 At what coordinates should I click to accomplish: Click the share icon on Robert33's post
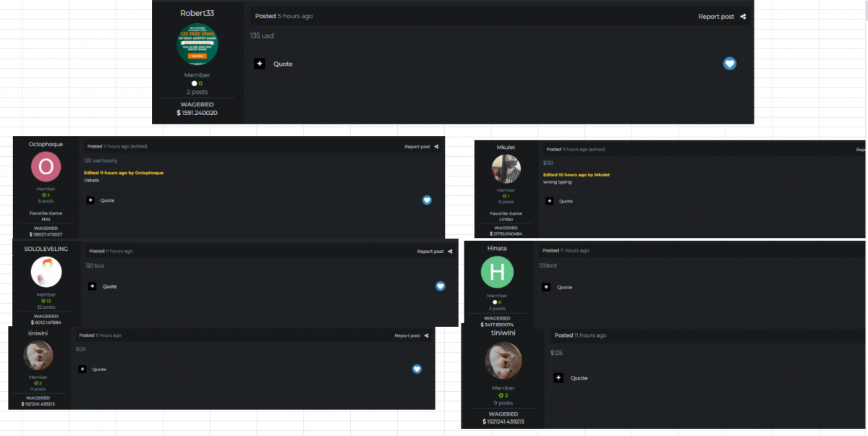point(743,17)
